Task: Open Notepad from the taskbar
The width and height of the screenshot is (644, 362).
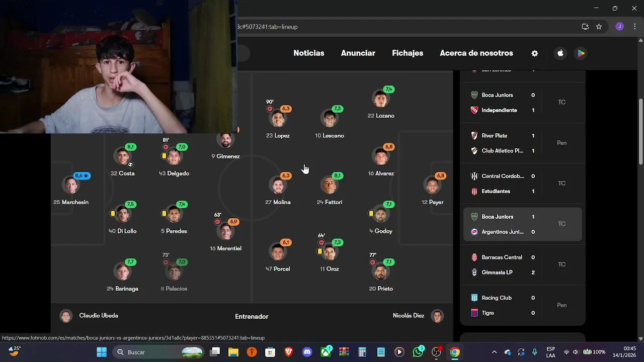Action: pos(381,352)
